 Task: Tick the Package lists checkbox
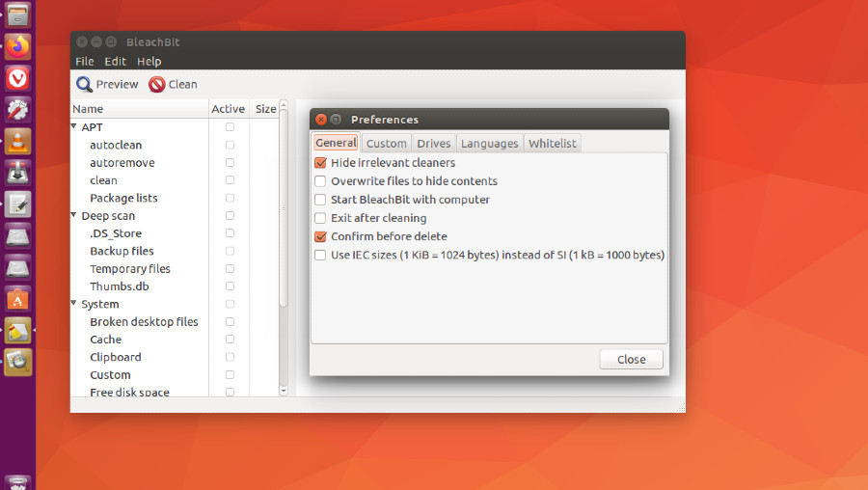click(230, 198)
